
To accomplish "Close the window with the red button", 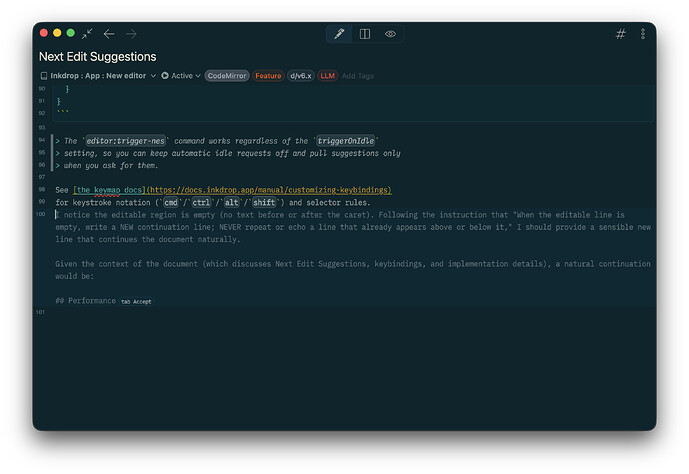I will [x=44, y=33].
